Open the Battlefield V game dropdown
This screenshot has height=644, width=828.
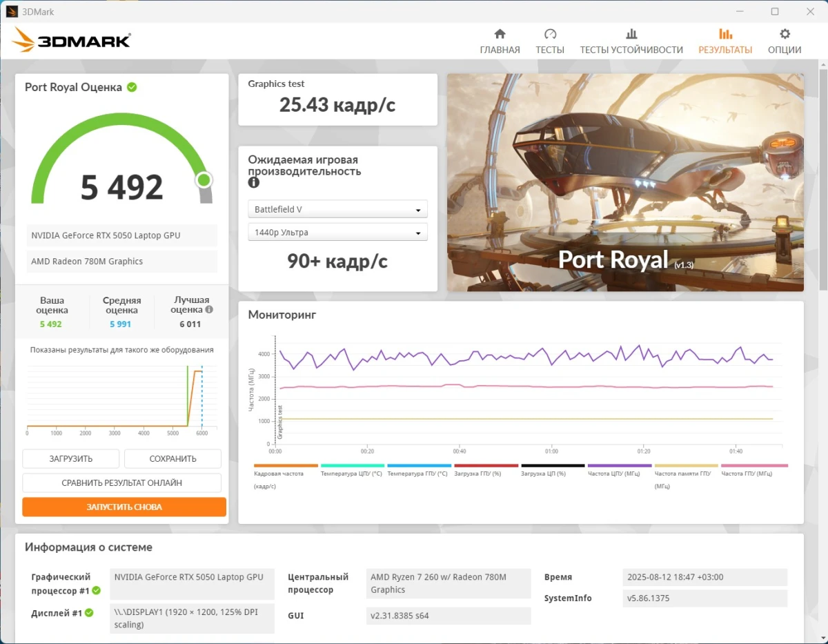point(337,209)
